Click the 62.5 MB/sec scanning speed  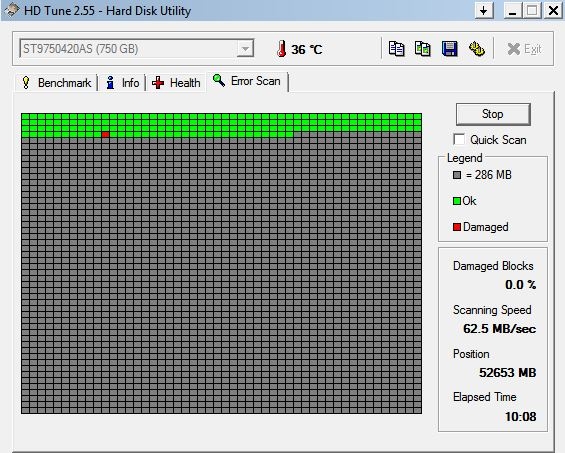tap(499, 329)
